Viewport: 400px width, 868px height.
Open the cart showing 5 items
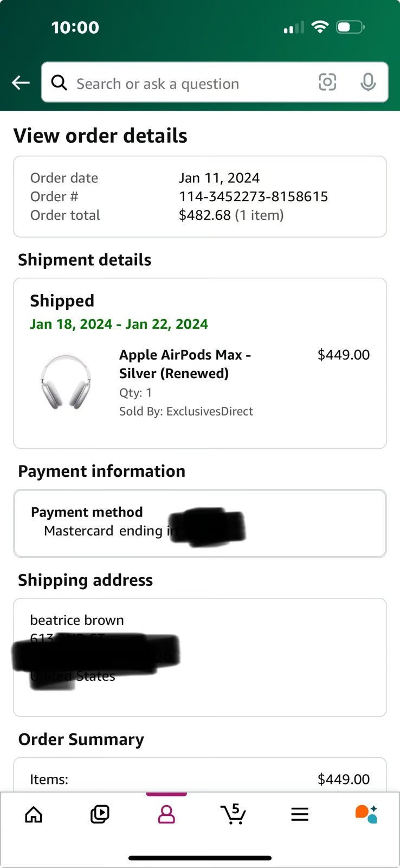(x=233, y=814)
